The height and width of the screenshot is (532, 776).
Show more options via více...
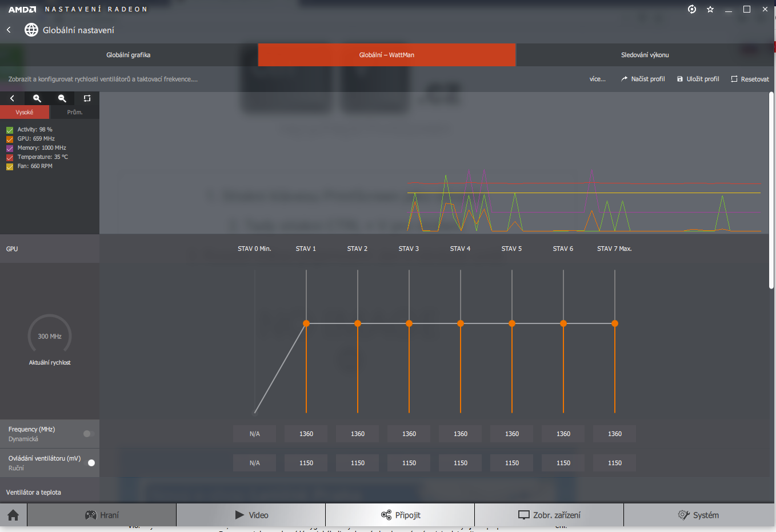click(598, 79)
